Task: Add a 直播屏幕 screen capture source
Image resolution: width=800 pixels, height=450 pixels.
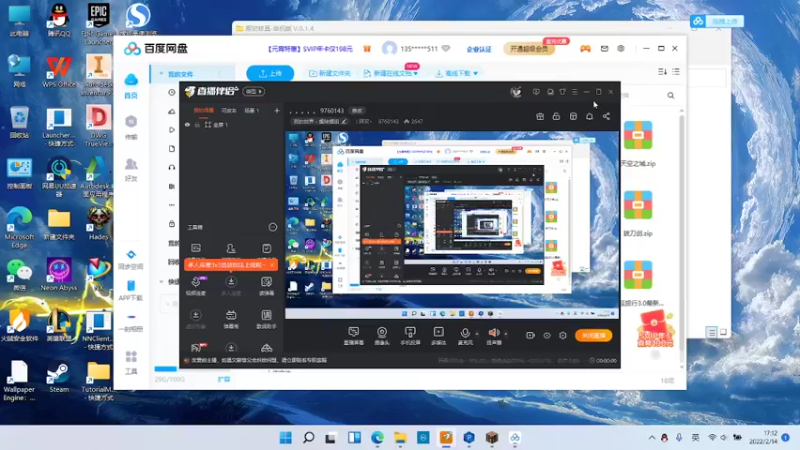Action: click(354, 336)
